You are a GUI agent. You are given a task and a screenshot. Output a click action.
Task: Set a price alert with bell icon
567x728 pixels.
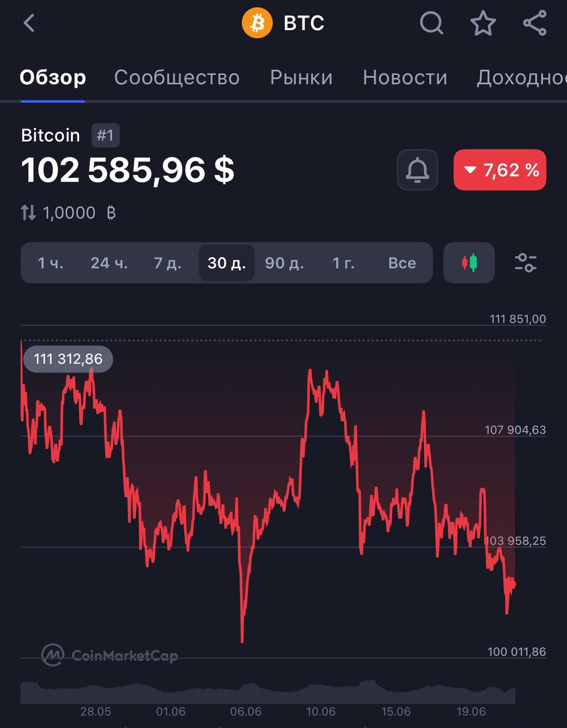(x=417, y=169)
